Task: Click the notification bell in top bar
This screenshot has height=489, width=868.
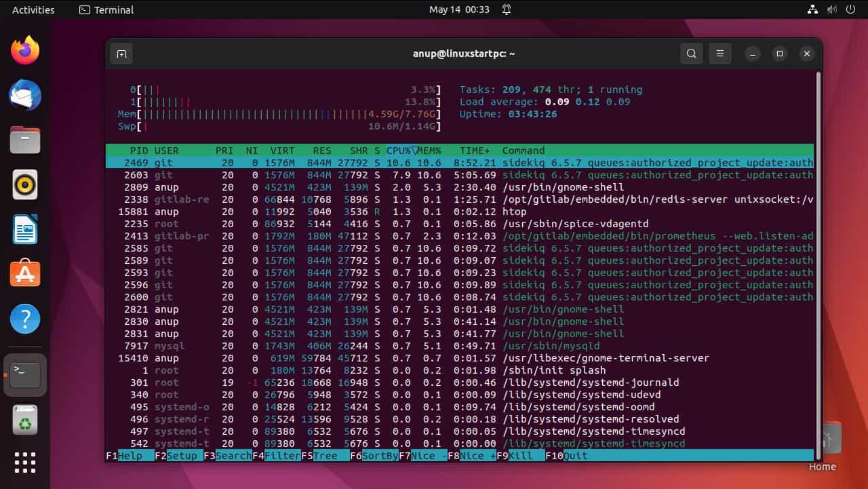Action: coord(507,9)
